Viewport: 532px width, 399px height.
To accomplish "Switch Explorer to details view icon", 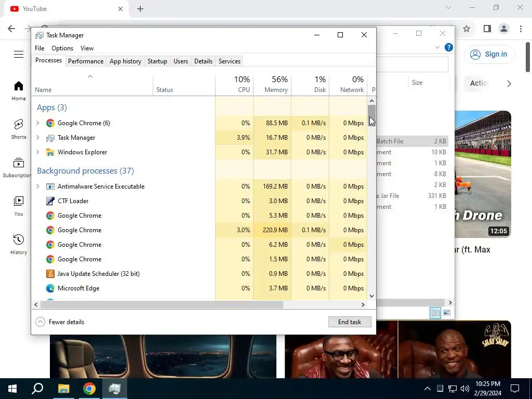I will click(x=435, y=313).
